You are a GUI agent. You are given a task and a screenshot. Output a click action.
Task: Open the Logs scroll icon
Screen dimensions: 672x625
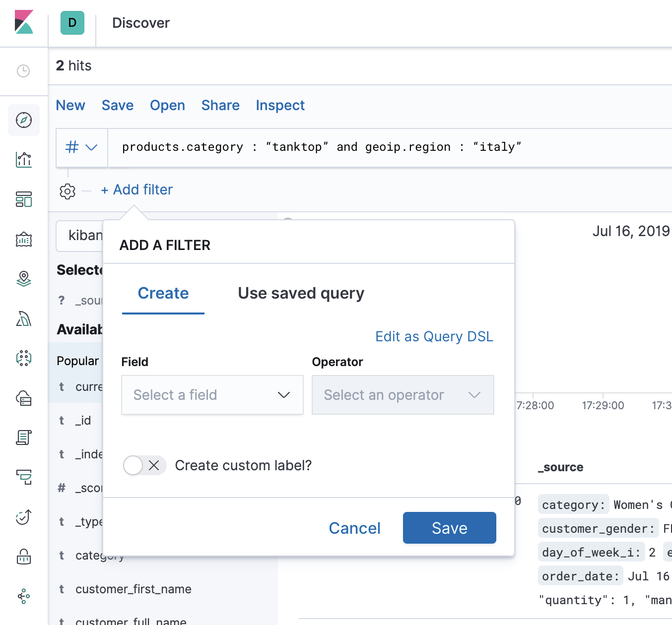pyautogui.click(x=23, y=438)
